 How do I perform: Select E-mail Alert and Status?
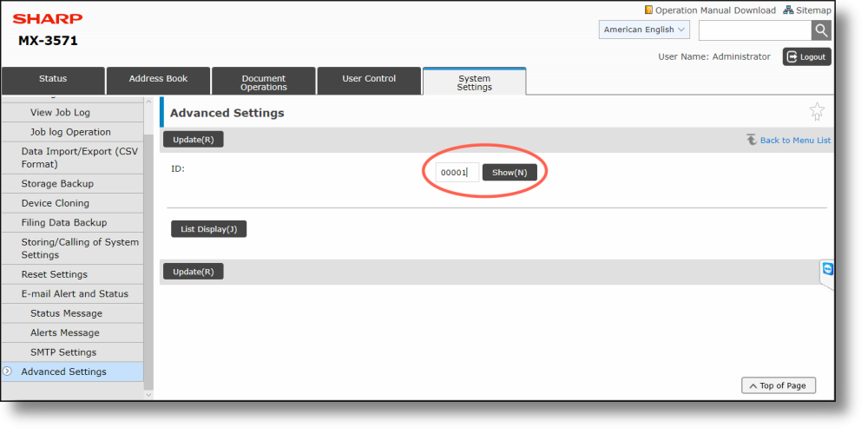72,294
